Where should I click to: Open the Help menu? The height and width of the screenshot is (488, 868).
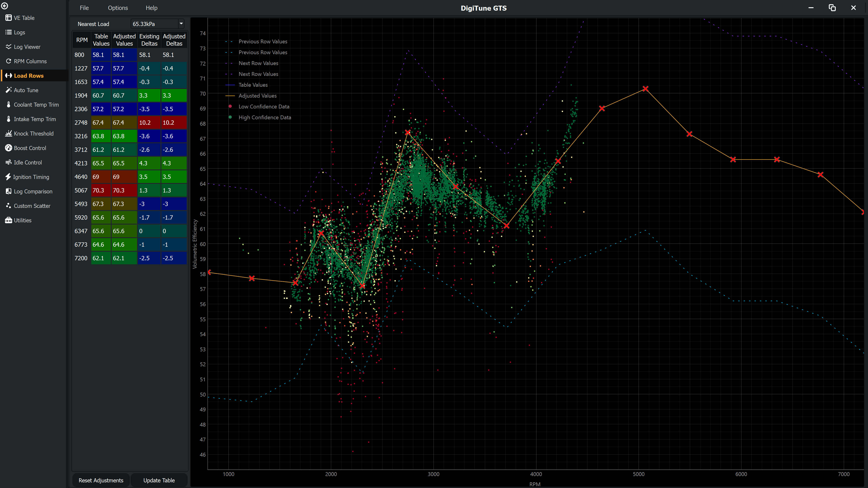point(151,8)
